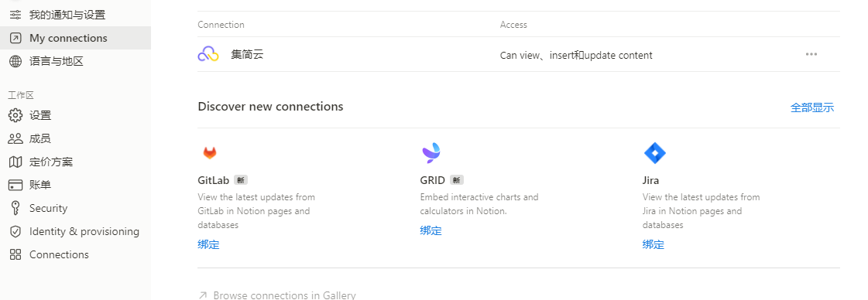Click the GitLab fox logo icon
Screen dimensions: 868x300
210,153
